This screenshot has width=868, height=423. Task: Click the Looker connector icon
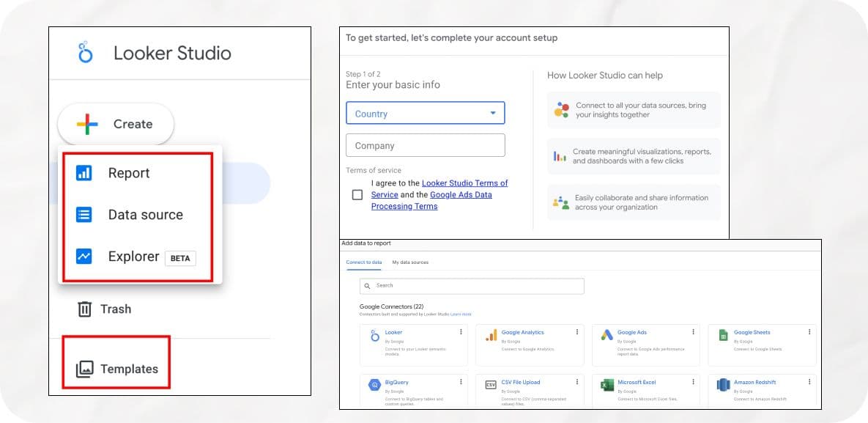375,336
